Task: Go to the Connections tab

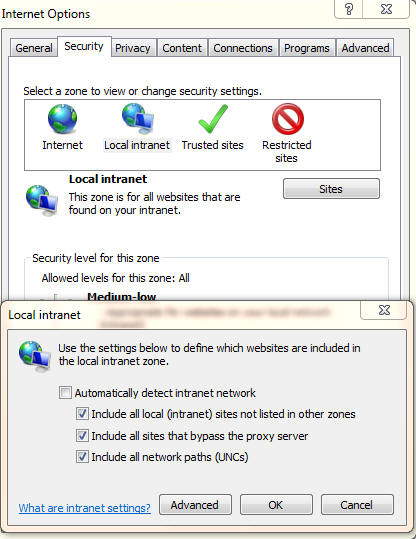Action: (x=243, y=48)
